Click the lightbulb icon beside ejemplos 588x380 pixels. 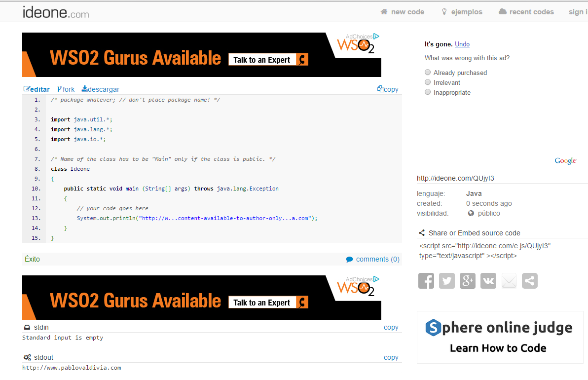pyautogui.click(x=444, y=12)
